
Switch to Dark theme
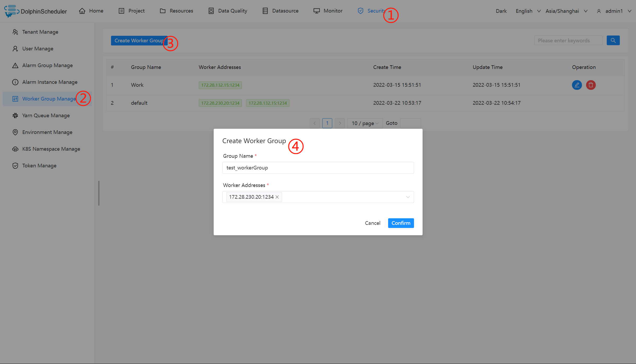[501, 11]
